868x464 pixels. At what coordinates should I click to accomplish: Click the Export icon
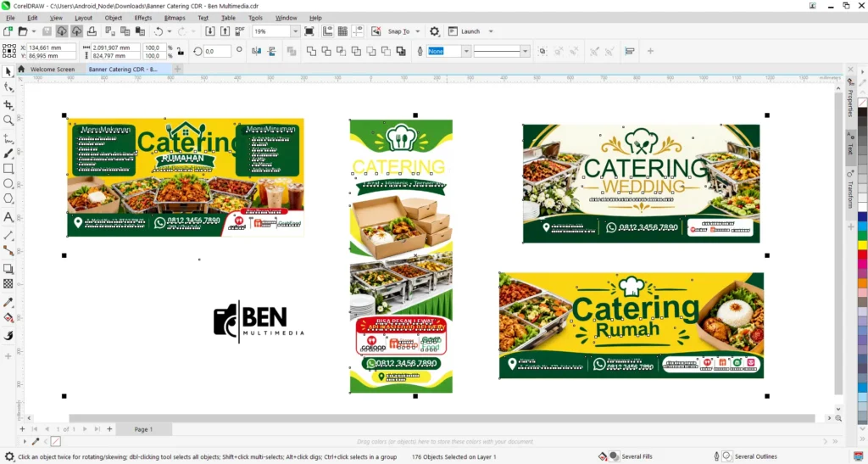coord(225,31)
